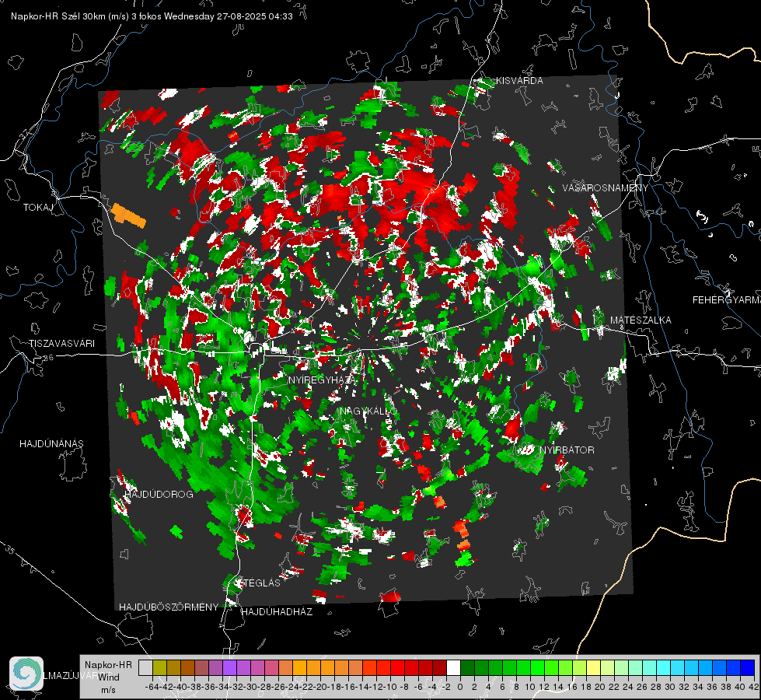The width and height of the screenshot is (761, 700).
Task: Pick the yellow swatch between 18 and 20
Action: (x=593, y=667)
